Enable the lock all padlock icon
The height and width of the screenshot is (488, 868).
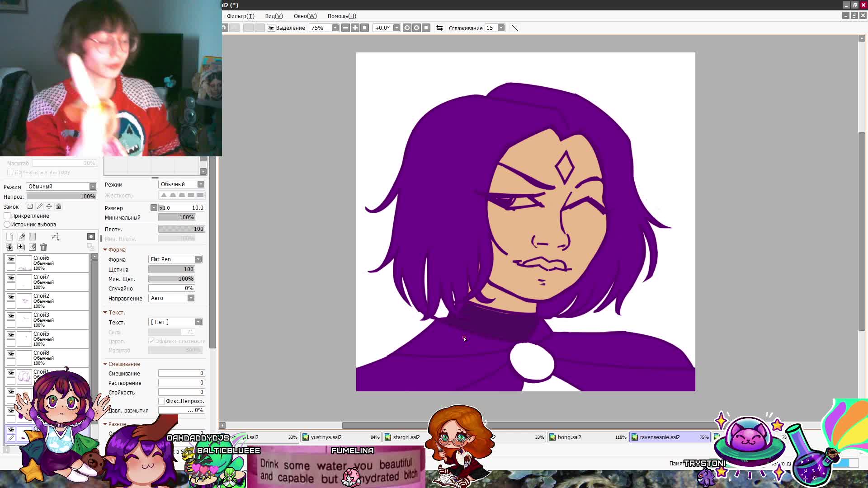coord(58,206)
